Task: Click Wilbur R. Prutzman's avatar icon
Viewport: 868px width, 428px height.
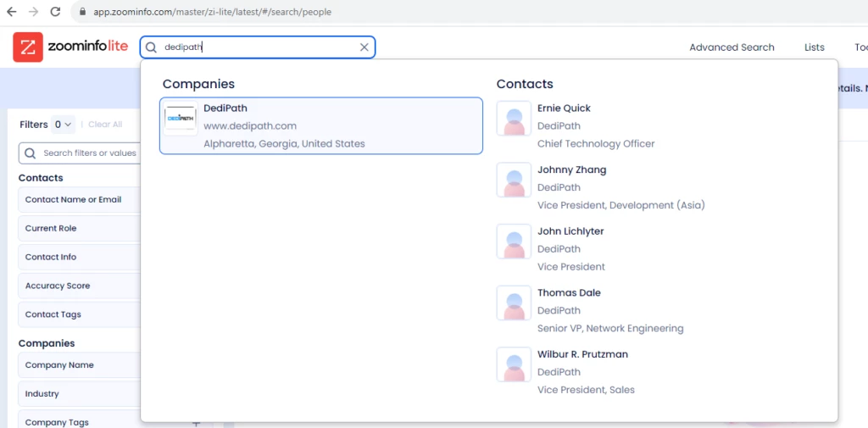Action: coord(514,364)
